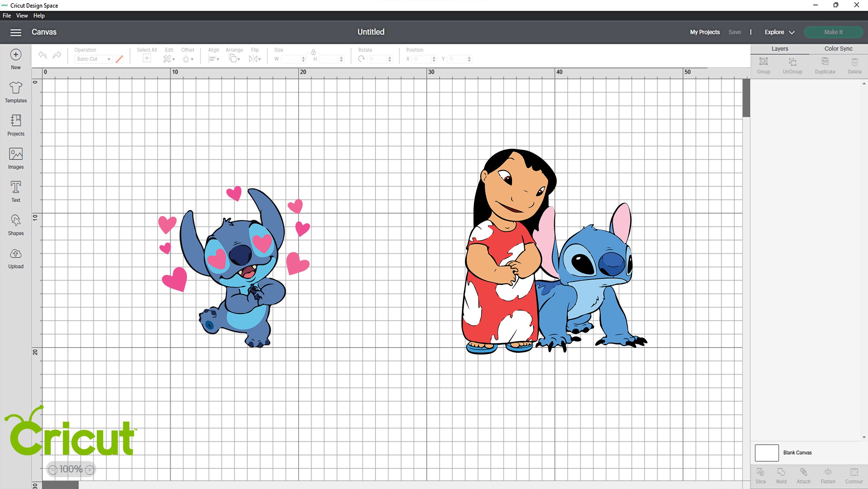Open the File menu
The image size is (868, 489).
[x=6, y=16]
